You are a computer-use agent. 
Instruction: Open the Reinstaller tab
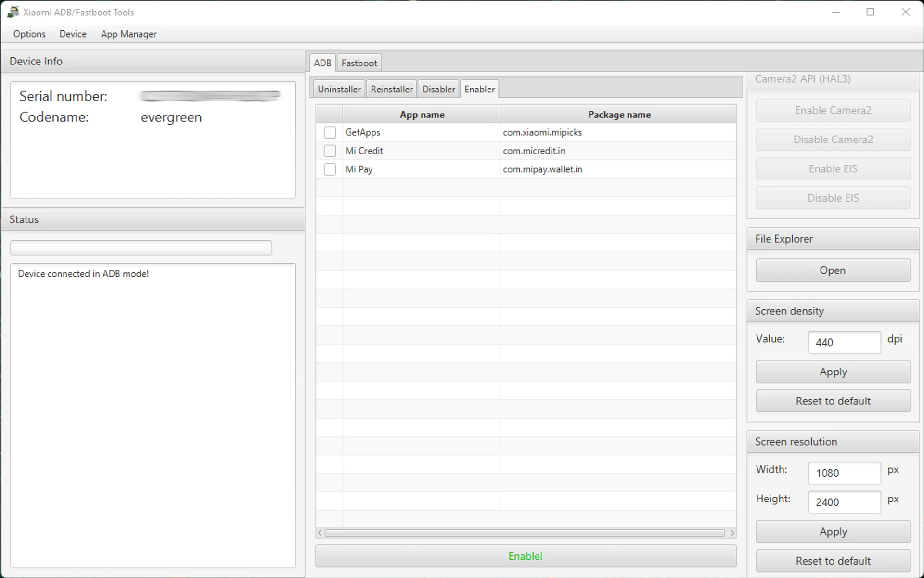pyautogui.click(x=392, y=89)
